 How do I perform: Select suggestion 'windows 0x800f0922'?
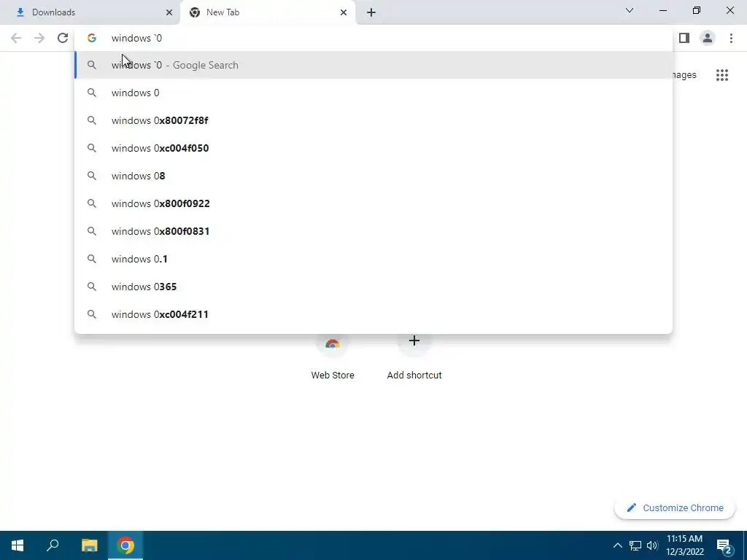[373, 203]
